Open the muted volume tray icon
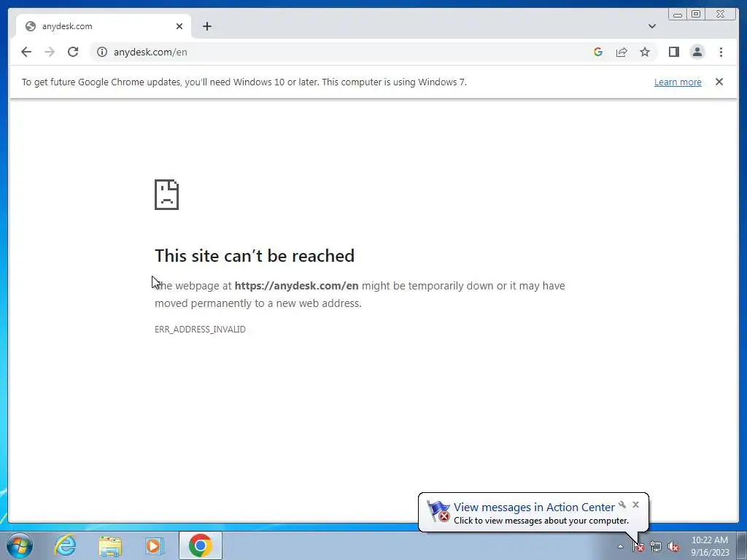This screenshot has height=560, width=747. click(x=673, y=547)
